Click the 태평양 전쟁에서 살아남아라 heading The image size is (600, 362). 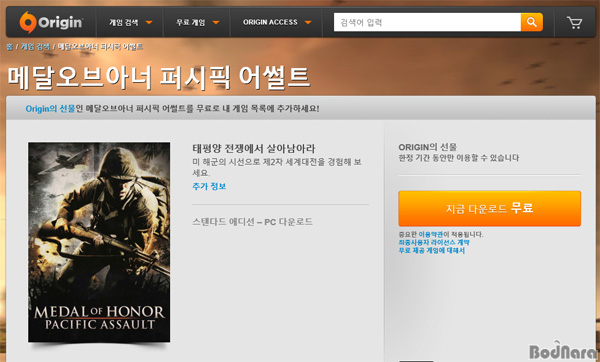click(254, 148)
